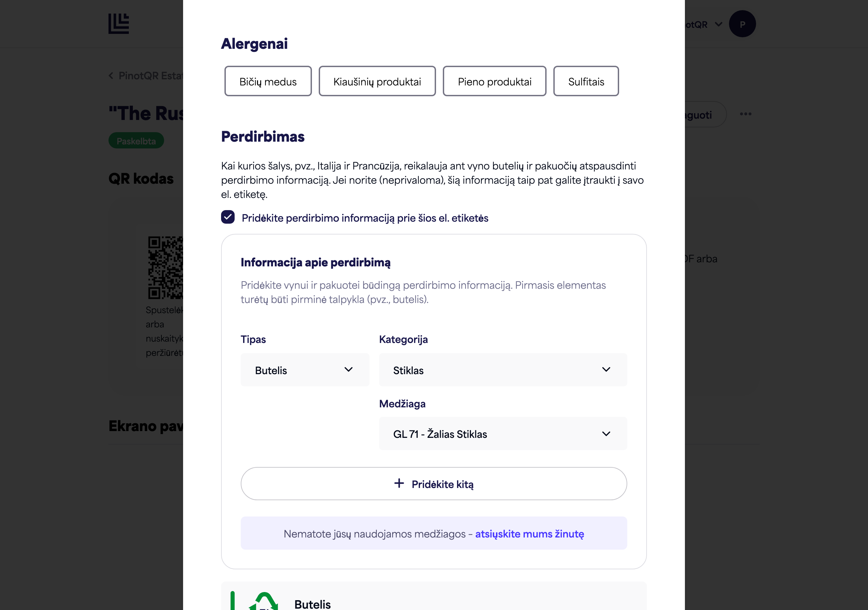Viewport: 868px width, 610px height.
Task: Click the Pridėkite kitą button
Action: (x=434, y=484)
